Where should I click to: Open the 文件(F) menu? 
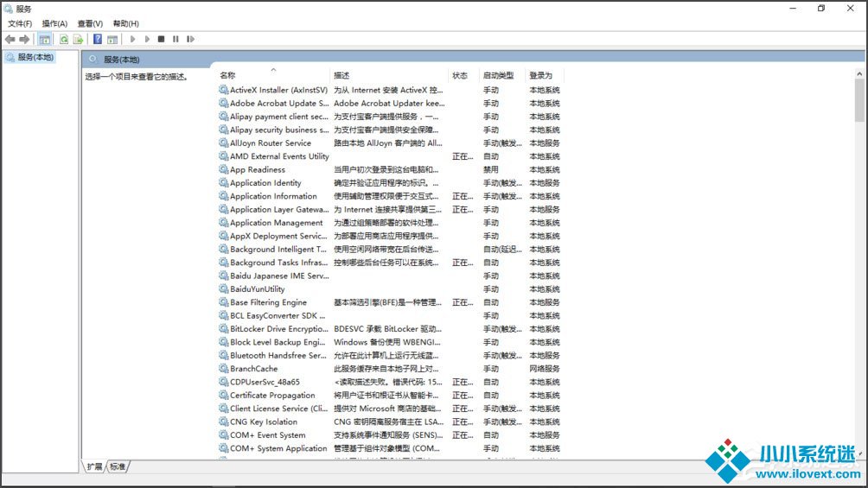click(19, 24)
